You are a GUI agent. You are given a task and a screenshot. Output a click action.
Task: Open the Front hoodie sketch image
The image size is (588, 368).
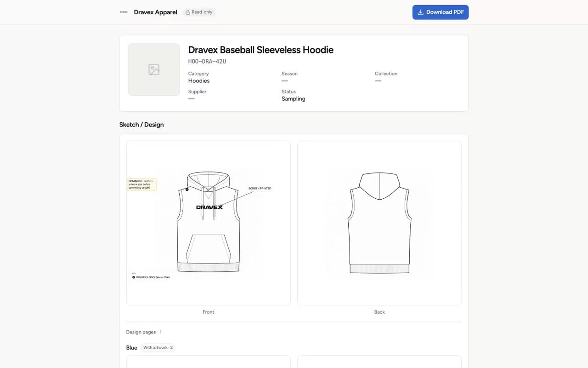click(x=209, y=223)
